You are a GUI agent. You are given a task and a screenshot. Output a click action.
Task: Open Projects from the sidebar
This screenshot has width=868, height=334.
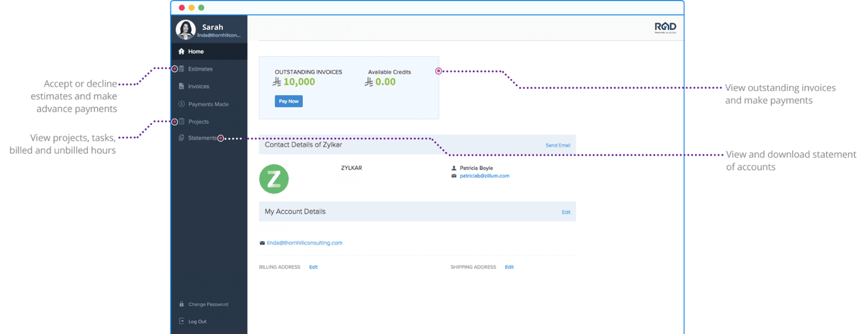[x=198, y=122]
